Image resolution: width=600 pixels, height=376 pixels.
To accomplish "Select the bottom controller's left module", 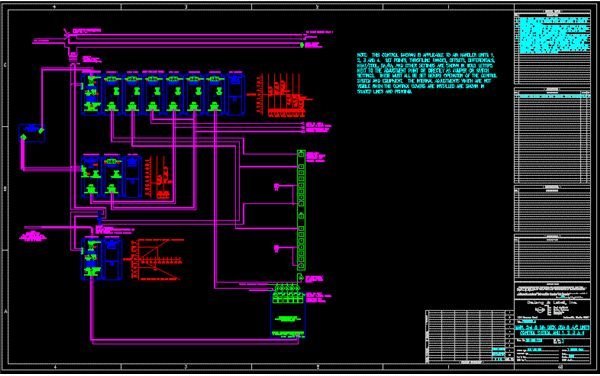I will click(x=91, y=259).
